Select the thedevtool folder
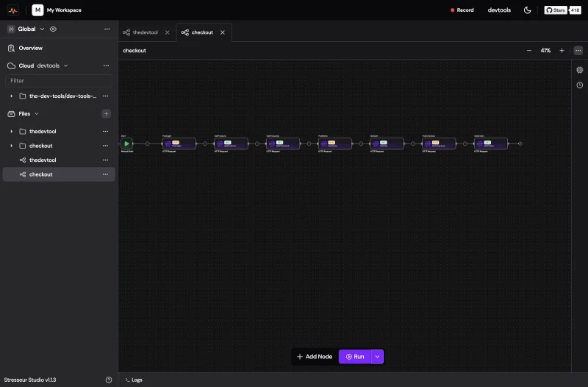 (x=59, y=132)
